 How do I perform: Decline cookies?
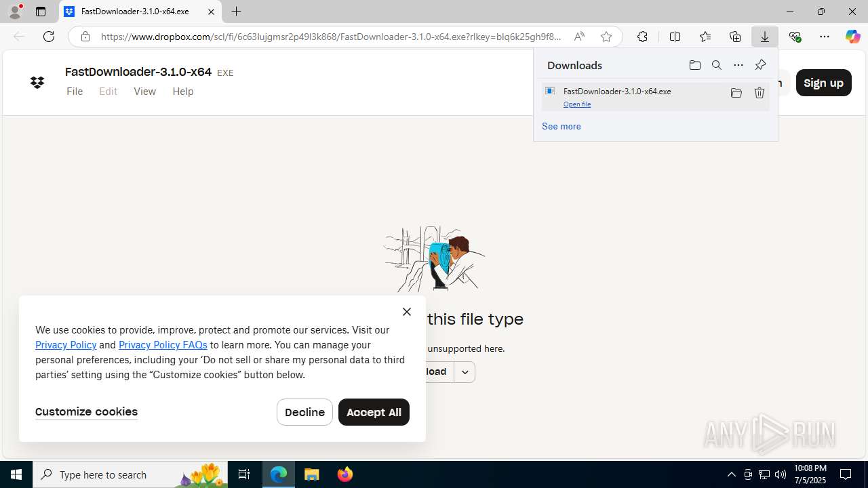[304, 412]
